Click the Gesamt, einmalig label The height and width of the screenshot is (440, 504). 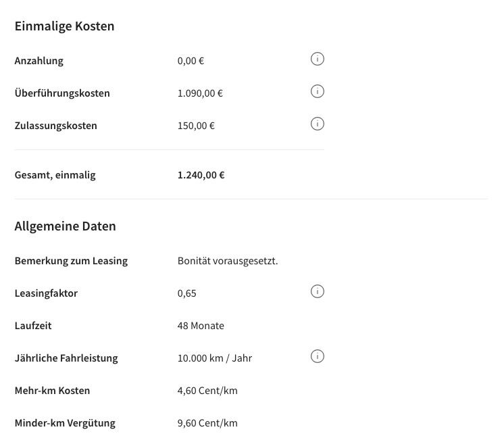click(x=55, y=175)
